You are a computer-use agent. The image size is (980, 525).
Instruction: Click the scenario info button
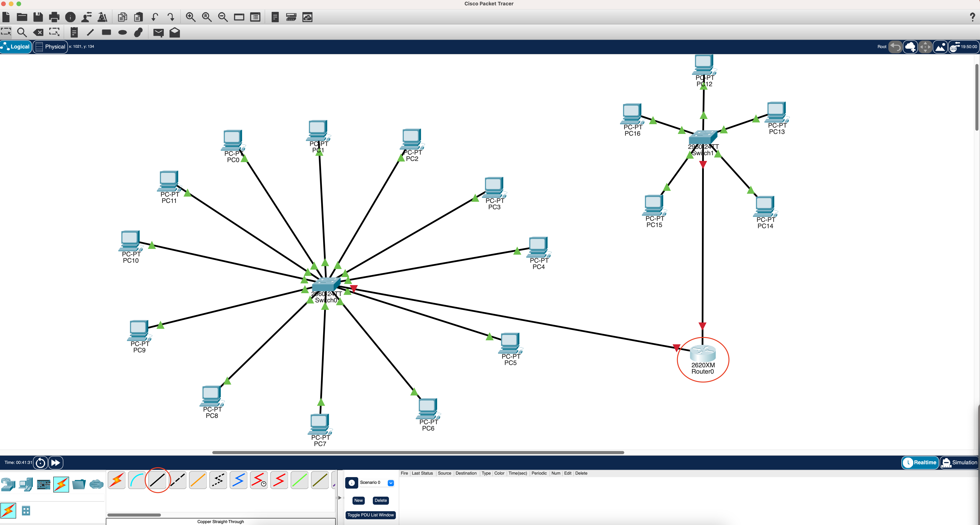[x=352, y=483]
